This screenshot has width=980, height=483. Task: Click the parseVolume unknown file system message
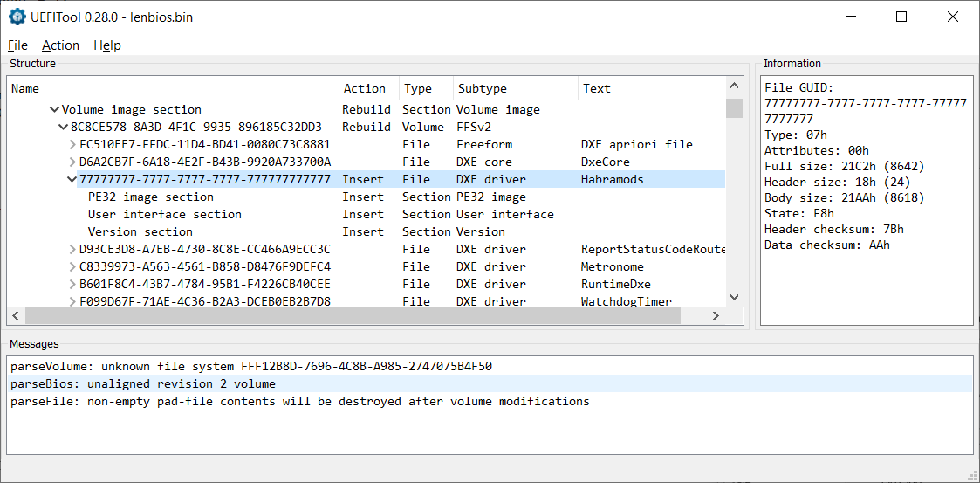(x=251, y=367)
